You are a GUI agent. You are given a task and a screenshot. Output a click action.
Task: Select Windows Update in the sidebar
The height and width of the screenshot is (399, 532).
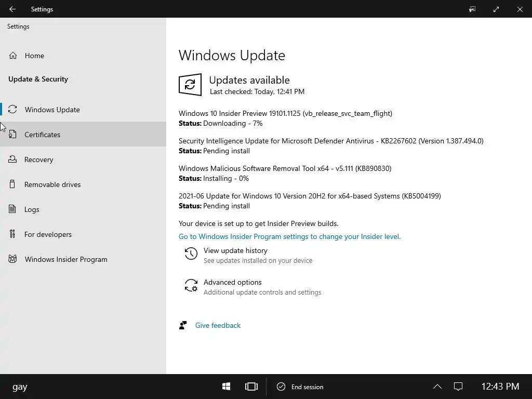point(83,109)
